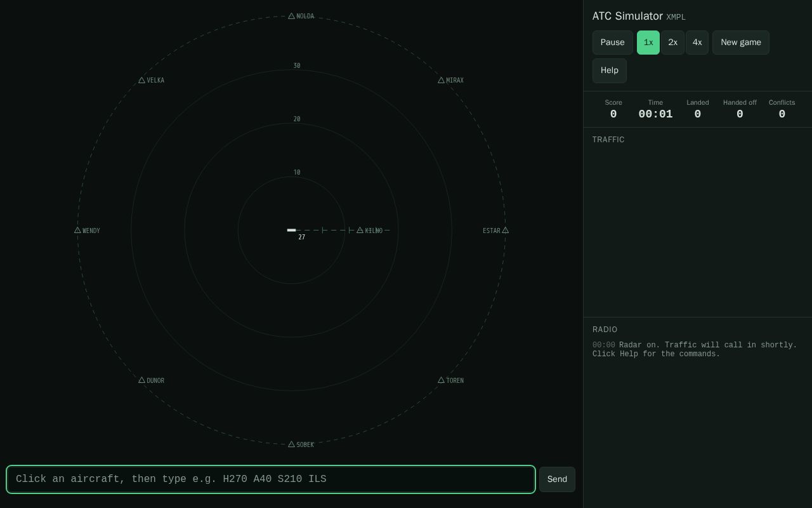Viewport: 812px width, 508px height.
Task: Click the KILNO approach fix triangle
Action: pyautogui.click(x=360, y=231)
